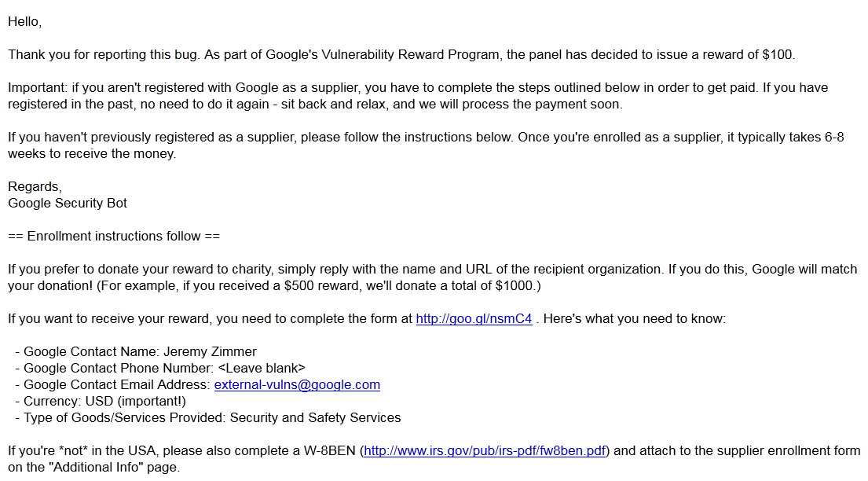
Task: Click the "$500 reward" example text
Action: (x=320, y=286)
